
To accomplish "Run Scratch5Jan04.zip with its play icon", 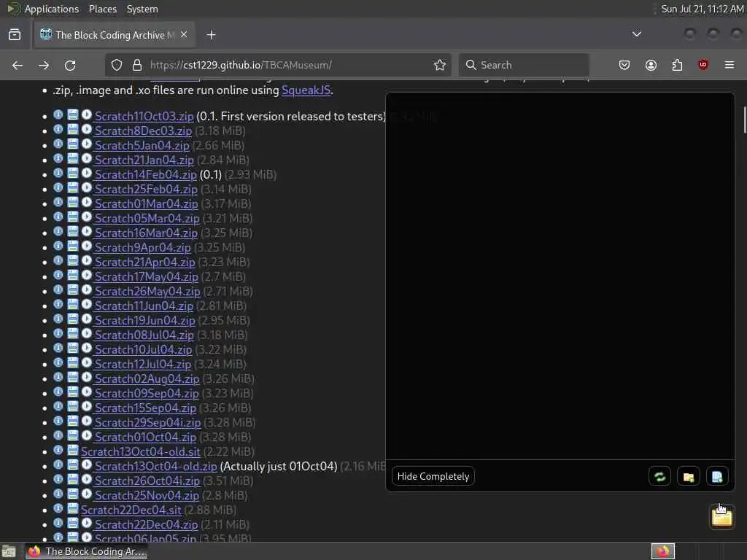I will click(x=87, y=144).
